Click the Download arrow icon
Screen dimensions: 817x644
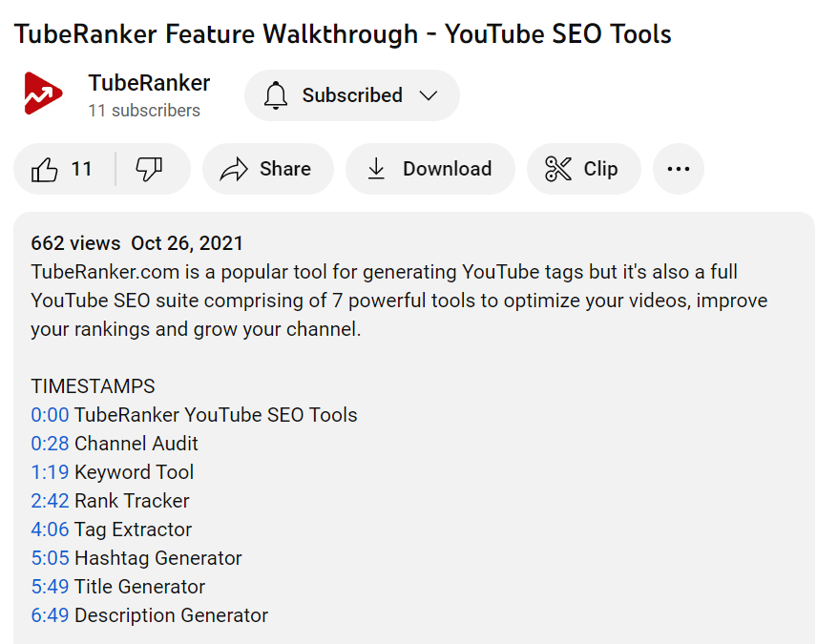376,169
